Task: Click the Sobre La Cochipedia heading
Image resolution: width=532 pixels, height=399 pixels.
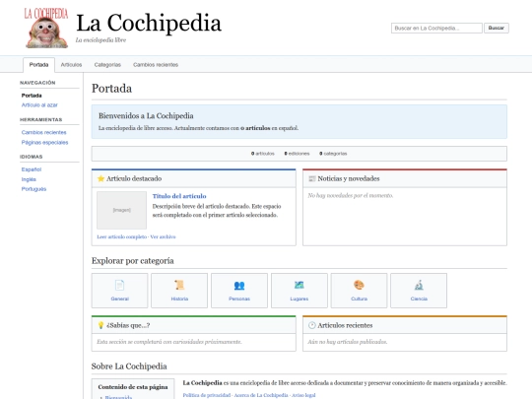Action: pyautogui.click(x=129, y=366)
